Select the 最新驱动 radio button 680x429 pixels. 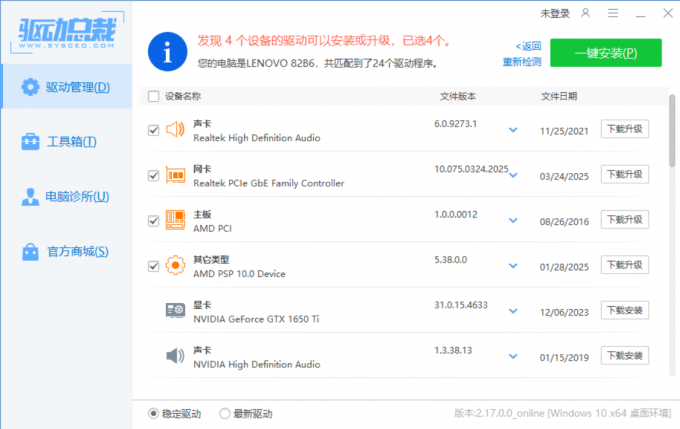tap(224, 413)
